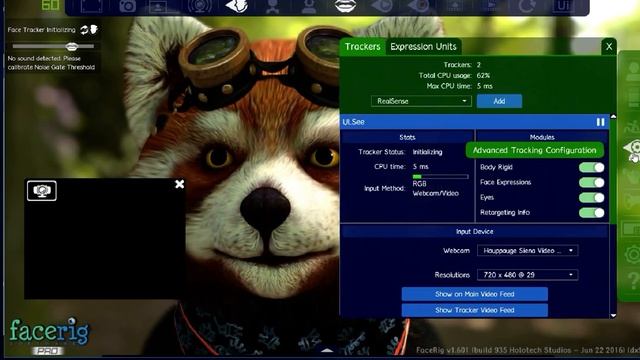Open the settings gear in right sidebar

click(x=632, y=255)
